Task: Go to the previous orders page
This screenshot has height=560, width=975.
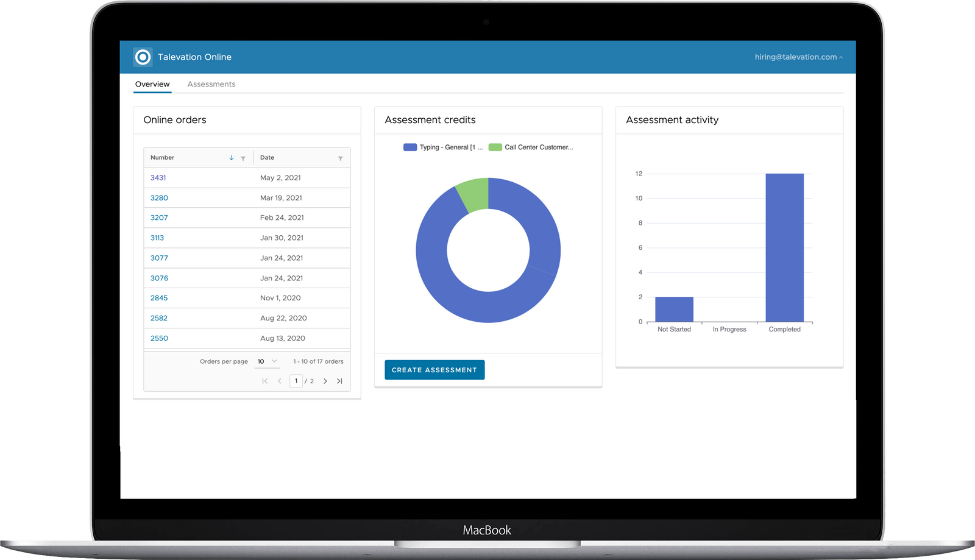Action: coord(280,381)
